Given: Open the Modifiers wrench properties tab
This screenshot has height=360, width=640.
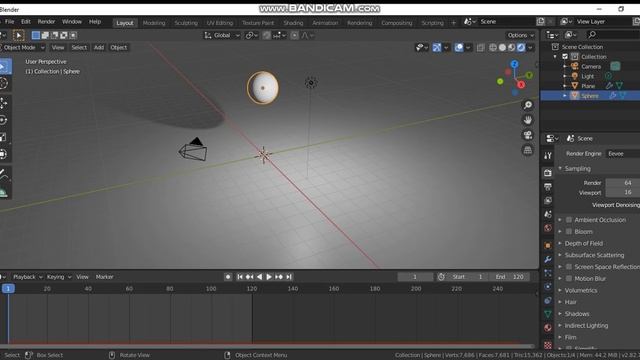Looking at the screenshot, I should [x=548, y=259].
